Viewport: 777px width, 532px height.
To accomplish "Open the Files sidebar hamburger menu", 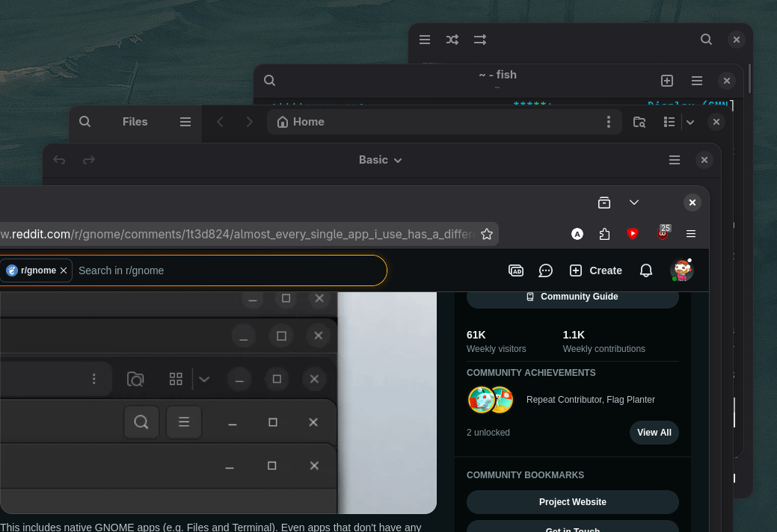I will point(185,122).
